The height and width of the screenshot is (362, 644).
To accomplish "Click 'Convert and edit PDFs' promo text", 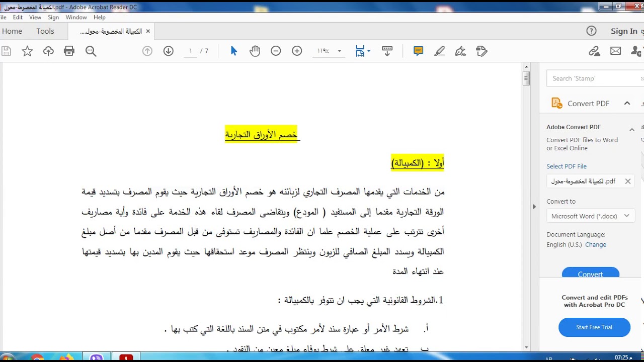I will tap(595, 301).
